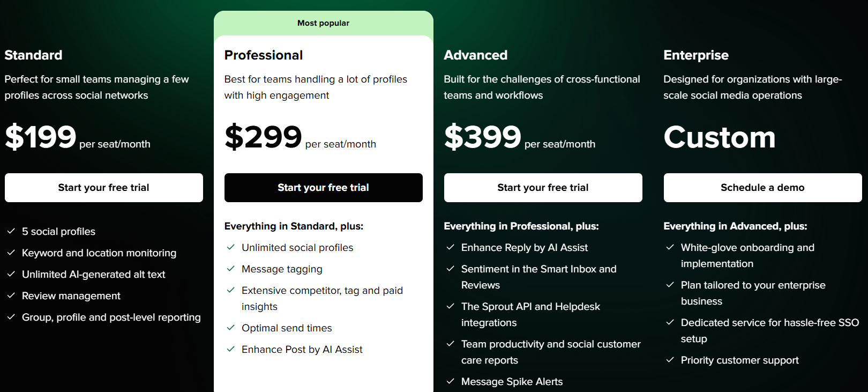
Task: Start free trial for Professional plan
Action: tap(324, 188)
